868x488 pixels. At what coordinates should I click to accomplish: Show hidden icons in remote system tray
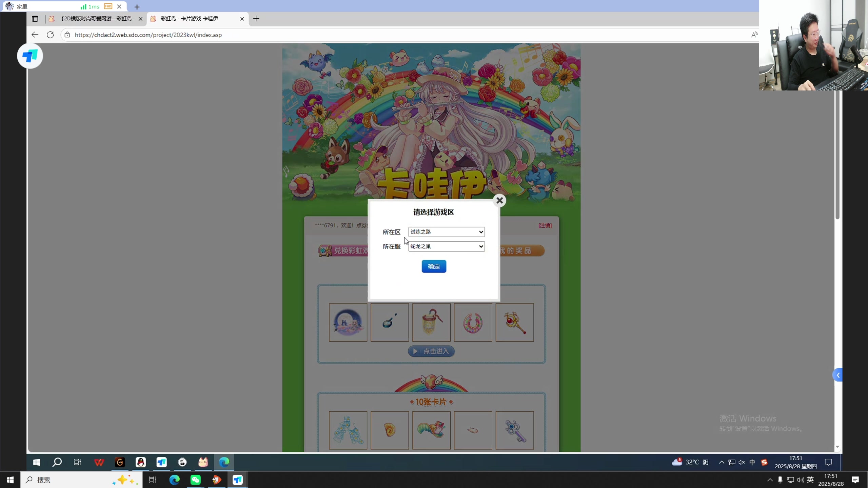coord(722,462)
